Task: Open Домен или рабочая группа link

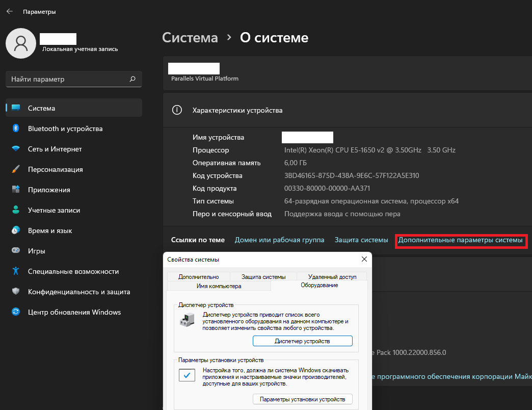Action: tap(279, 240)
